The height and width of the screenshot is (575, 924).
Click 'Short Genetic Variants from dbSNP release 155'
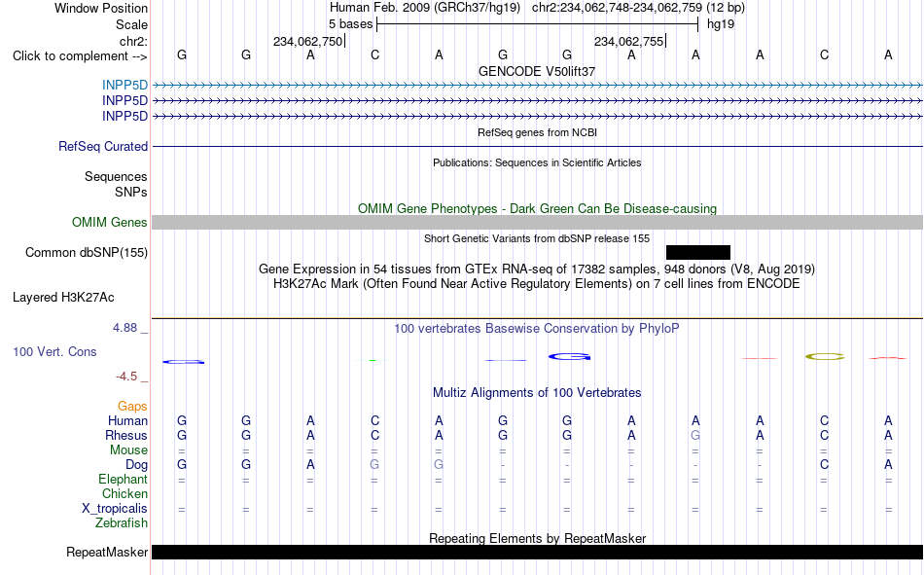coord(537,238)
